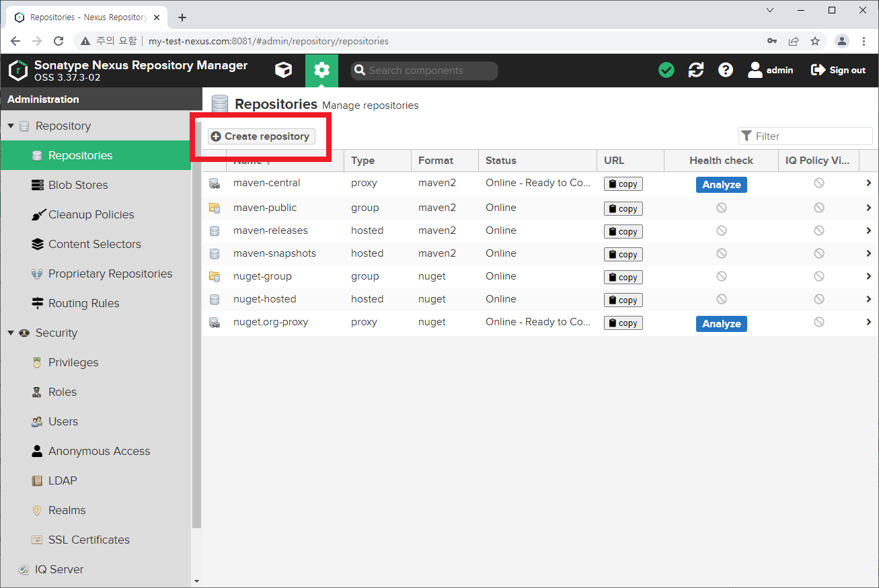Open the Help question mark icon

tap(726, 70)
